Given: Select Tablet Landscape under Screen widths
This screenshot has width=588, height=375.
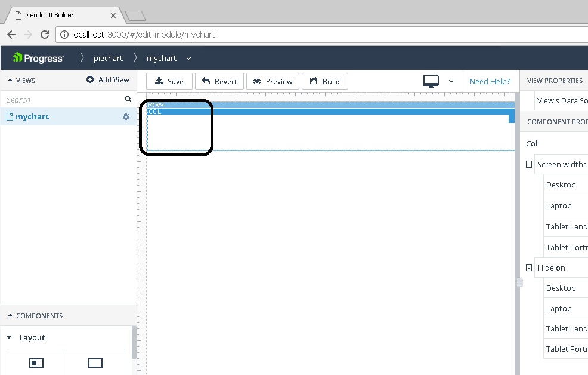Looking at the screenshot, I should click(567, 226).
